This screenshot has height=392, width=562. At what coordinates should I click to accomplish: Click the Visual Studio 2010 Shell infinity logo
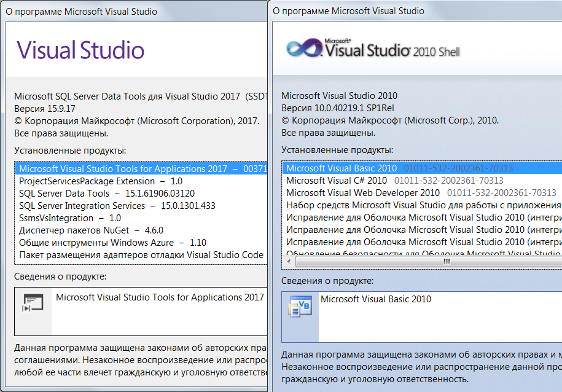(x=304, y=48)
